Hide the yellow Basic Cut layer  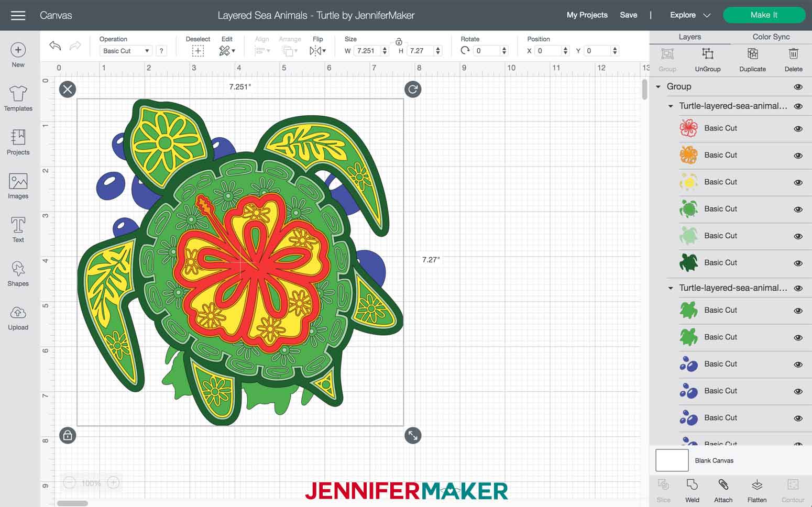click(798, 183)
